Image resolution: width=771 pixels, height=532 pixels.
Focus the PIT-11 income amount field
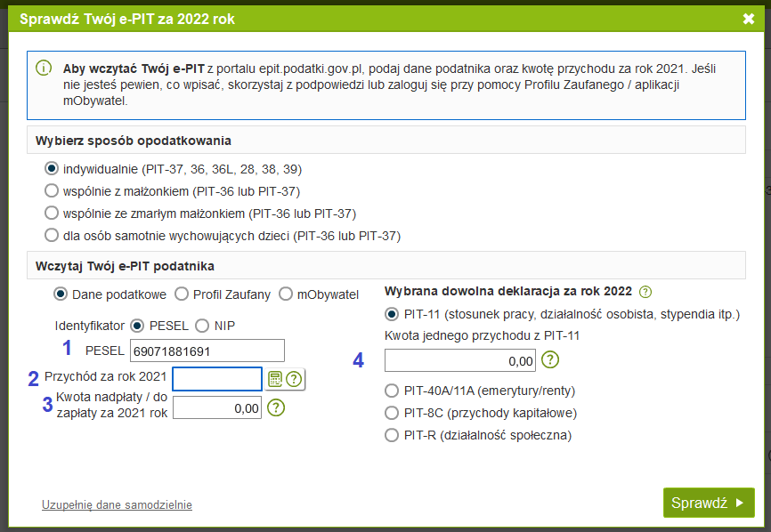pyautogui.click(x=460, y=360)
